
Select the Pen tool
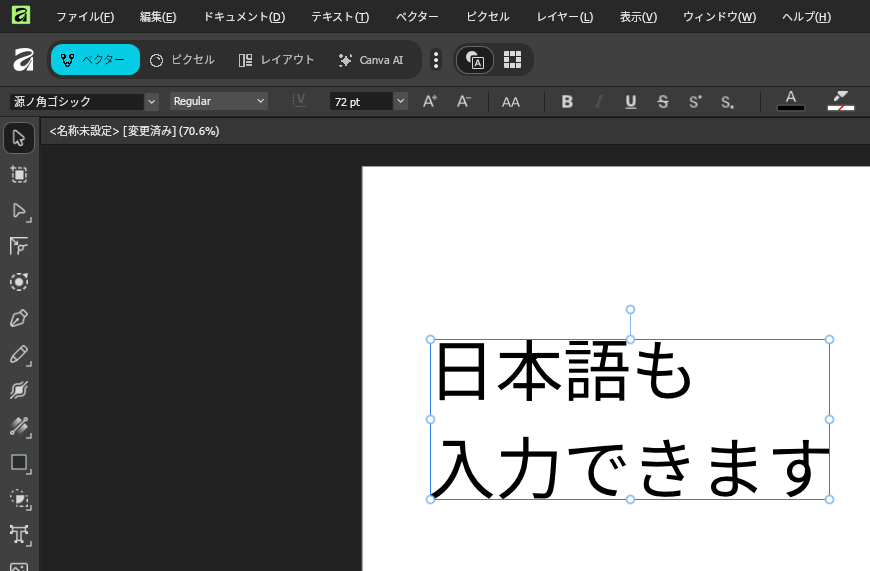[x=19, y=318]
